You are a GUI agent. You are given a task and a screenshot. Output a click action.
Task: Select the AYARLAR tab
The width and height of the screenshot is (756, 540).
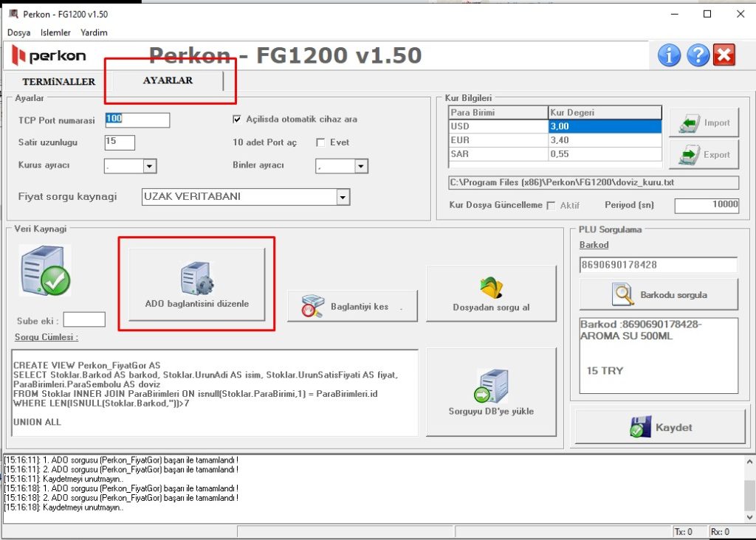coord(168,80)
